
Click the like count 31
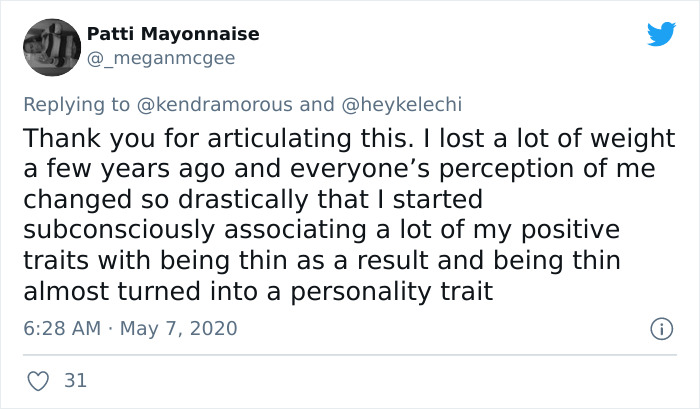[75, 380]
